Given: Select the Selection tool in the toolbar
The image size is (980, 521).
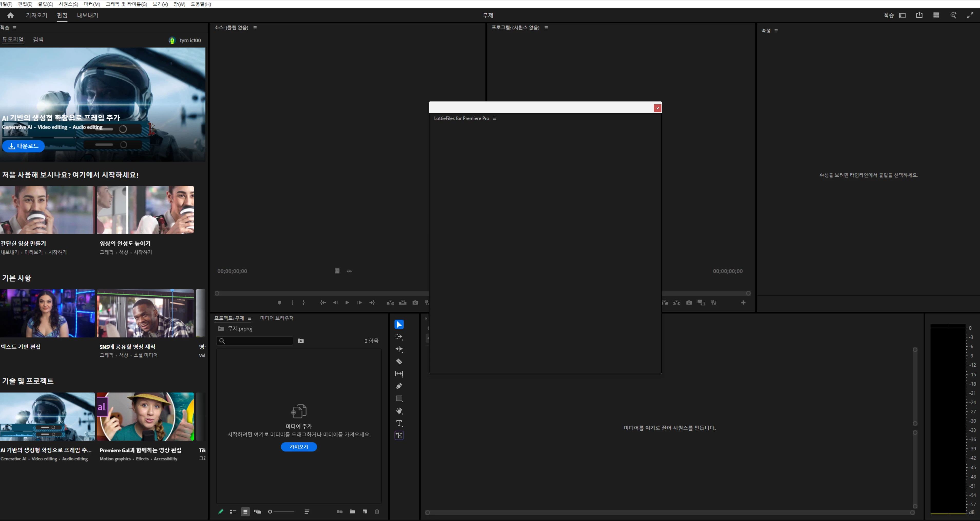Looking at the screenshot, I should (399, 324).
